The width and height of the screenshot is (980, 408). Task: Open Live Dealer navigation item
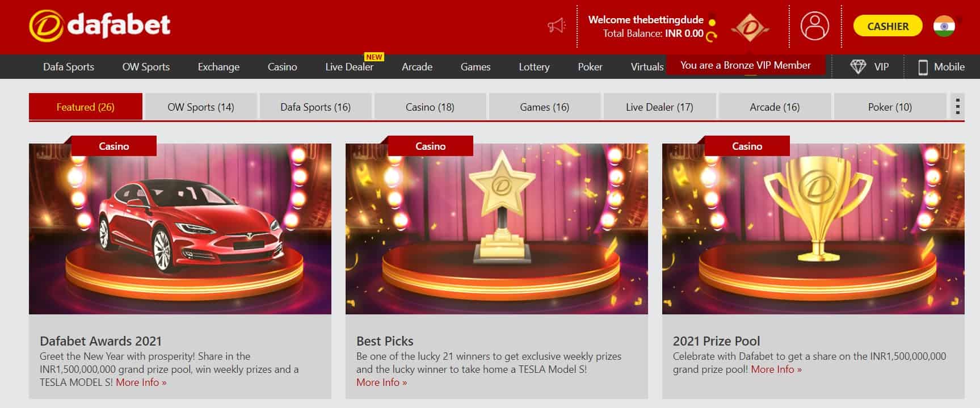tap(349, 67)
